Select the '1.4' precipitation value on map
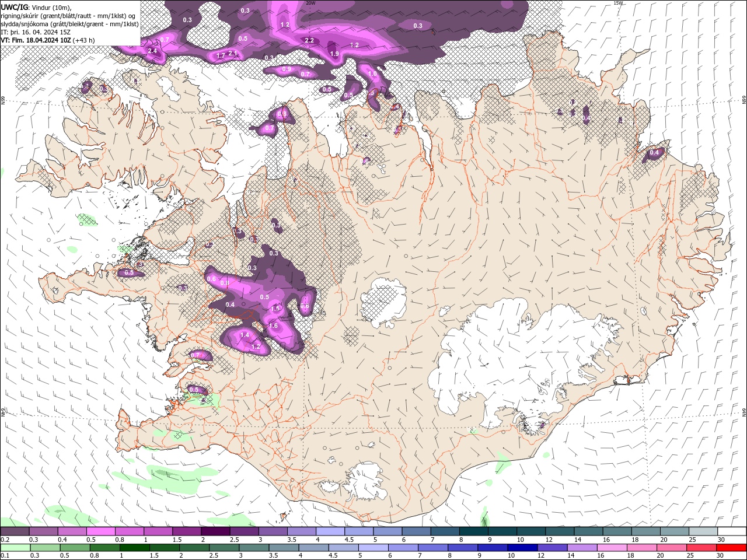Viewport: 747px width, 560px height. pos(245,335)
